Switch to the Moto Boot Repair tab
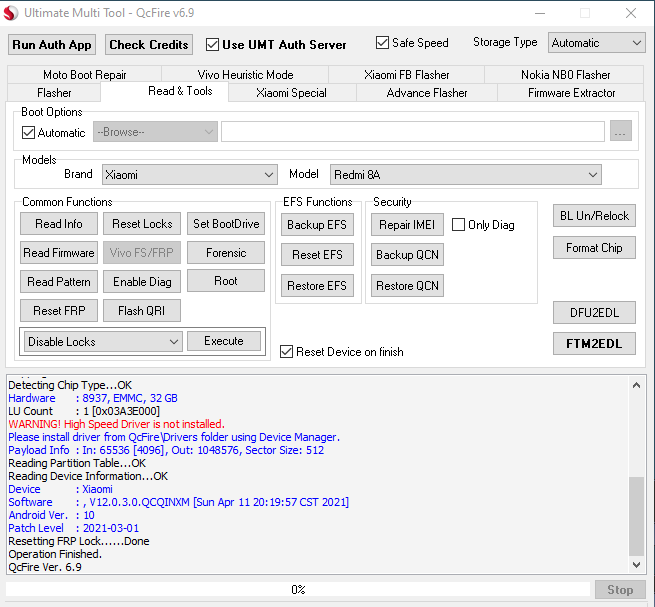Screen dimensions: 655x607 (x=85, y=75)
